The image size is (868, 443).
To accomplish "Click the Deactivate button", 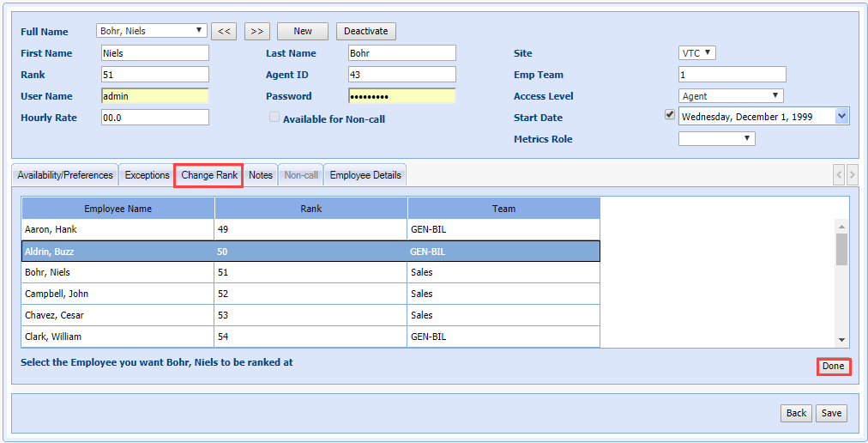I will coord(365,31).
